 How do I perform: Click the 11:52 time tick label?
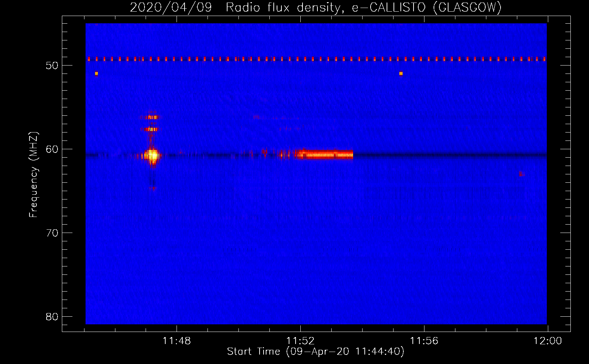(x=300, y=341)
